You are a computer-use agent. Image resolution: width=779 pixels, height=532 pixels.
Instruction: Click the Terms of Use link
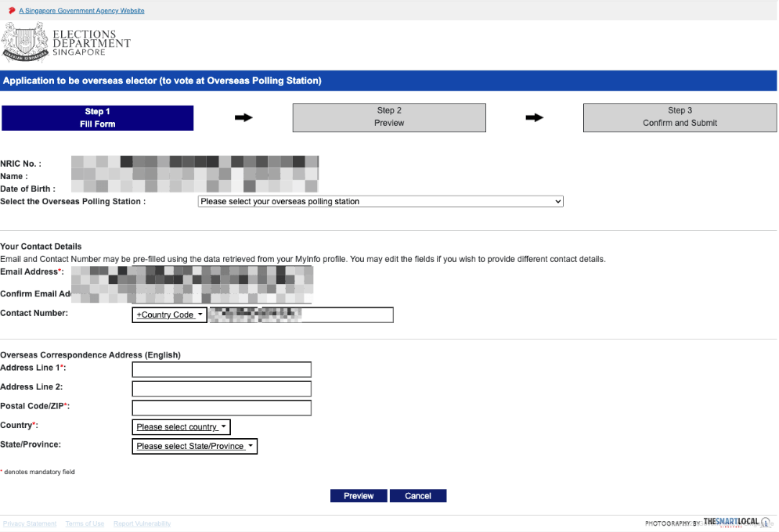point(85,523)
